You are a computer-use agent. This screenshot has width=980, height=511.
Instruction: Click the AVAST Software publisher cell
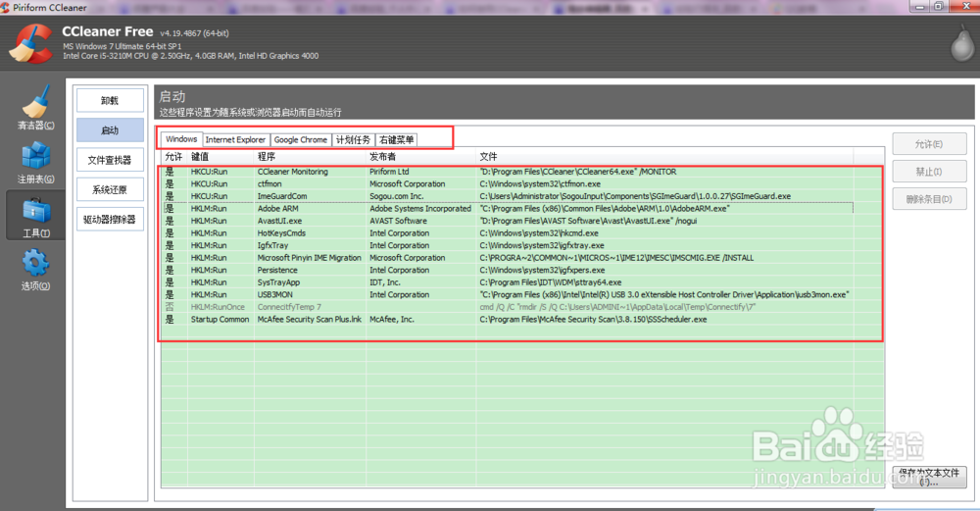[398, 221]
